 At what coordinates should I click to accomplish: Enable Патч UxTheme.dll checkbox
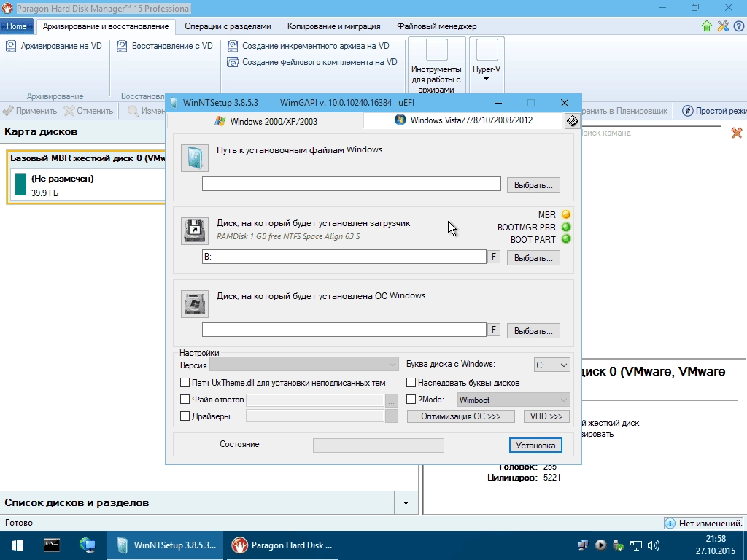[185, 382]
